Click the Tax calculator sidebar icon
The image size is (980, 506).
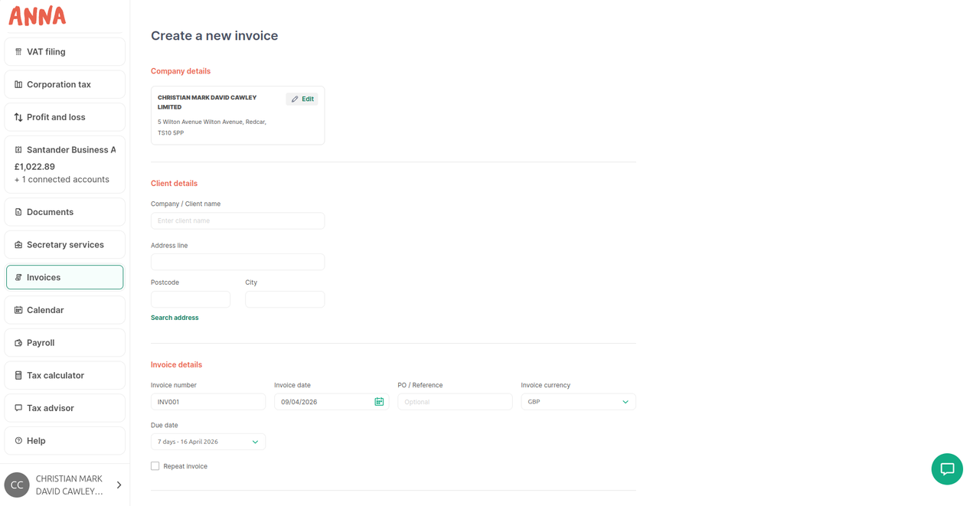click(18, 376)
